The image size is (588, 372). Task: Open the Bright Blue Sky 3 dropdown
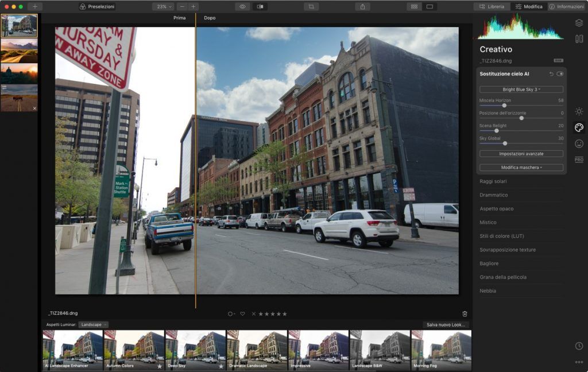(x=521, y=89)
